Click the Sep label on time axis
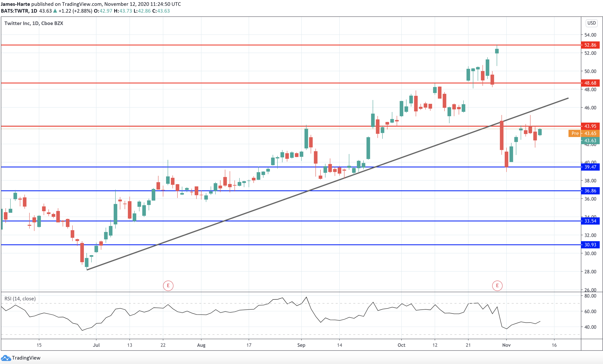 click(301, 345)
